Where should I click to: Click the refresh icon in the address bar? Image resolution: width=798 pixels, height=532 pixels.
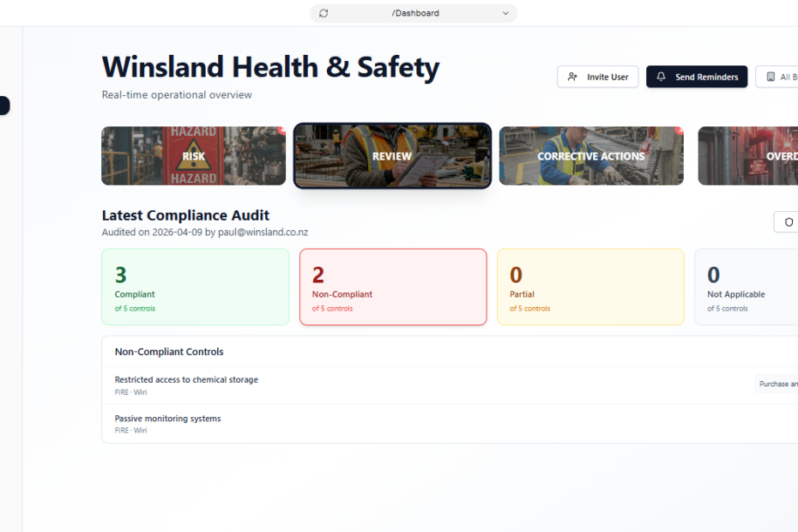coord(323,13)
